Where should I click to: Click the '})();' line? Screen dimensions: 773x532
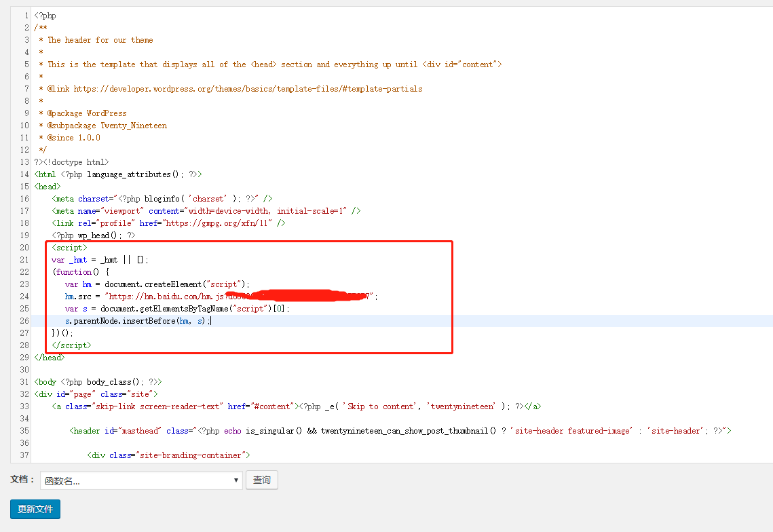[62, 333]
